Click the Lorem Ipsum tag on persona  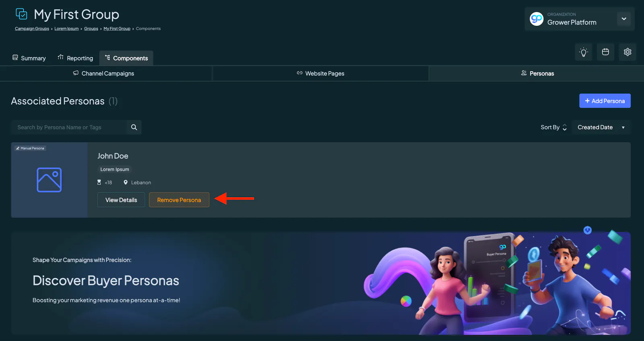point(115,169)
